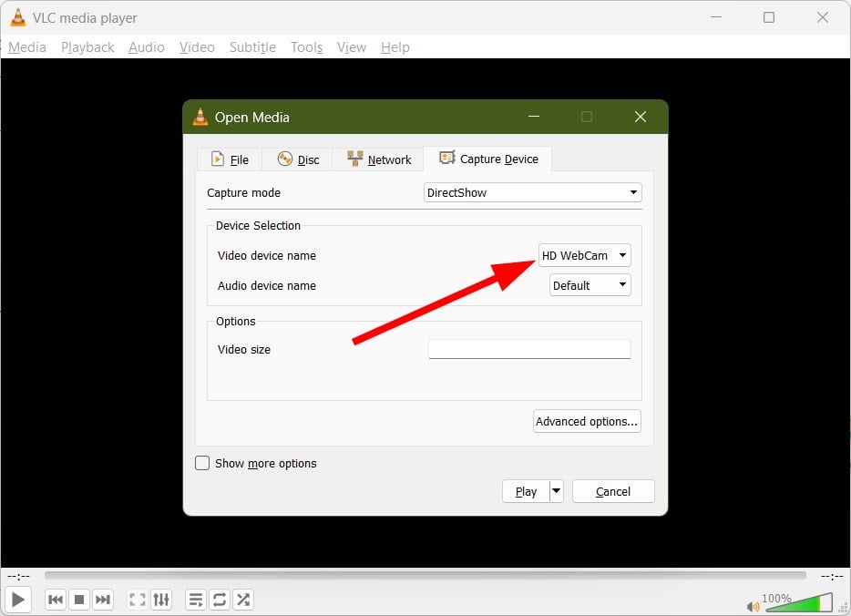Select the Capture Device tab
The width and height of the screenshot is (851, 616).
[x=488, y=159]
